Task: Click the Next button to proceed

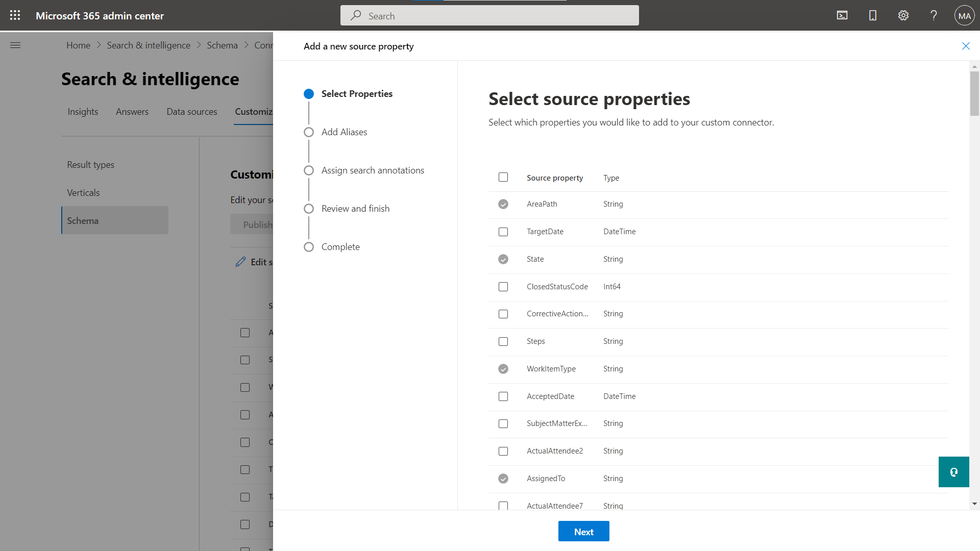Action: [x=583, y=532]
